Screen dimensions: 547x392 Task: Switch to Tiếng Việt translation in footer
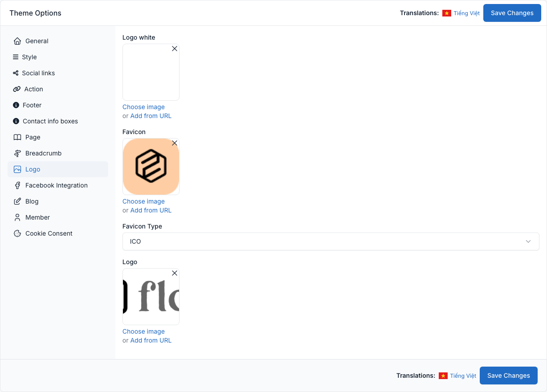tap(463, 376)
